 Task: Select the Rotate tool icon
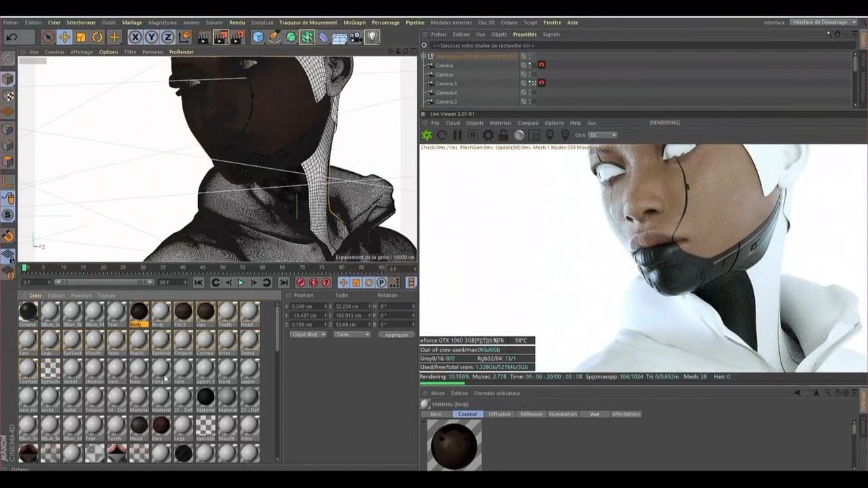click(x=98, y=37)
